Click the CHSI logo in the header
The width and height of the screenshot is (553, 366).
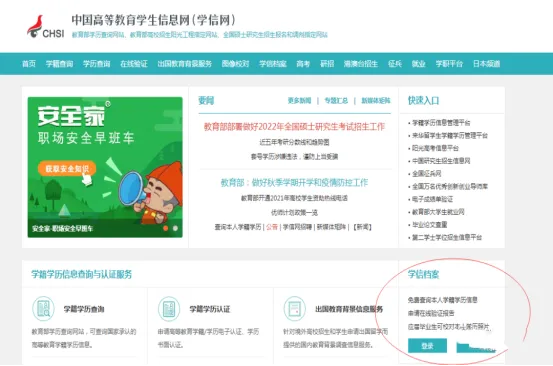click(x=45, y=26)
